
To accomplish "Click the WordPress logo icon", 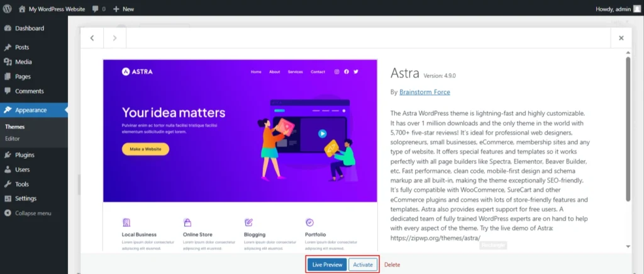I will coord(8,9).
